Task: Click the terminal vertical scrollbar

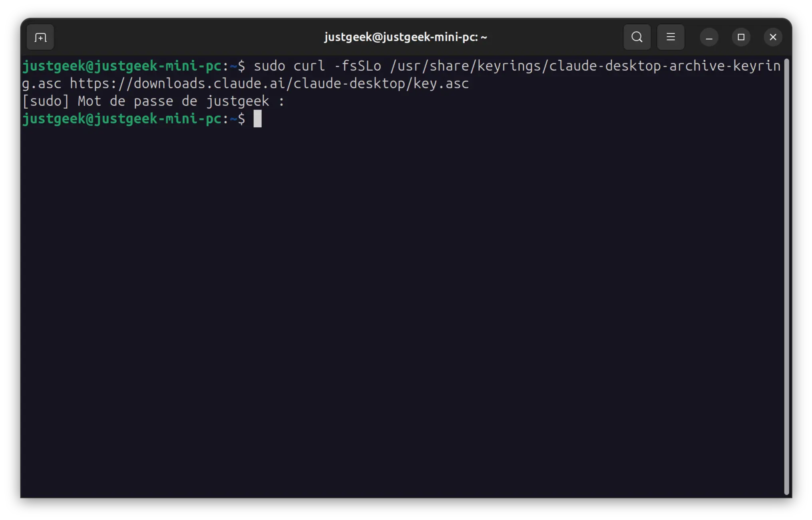Action: pyautogui.click(x=786, y=277)
